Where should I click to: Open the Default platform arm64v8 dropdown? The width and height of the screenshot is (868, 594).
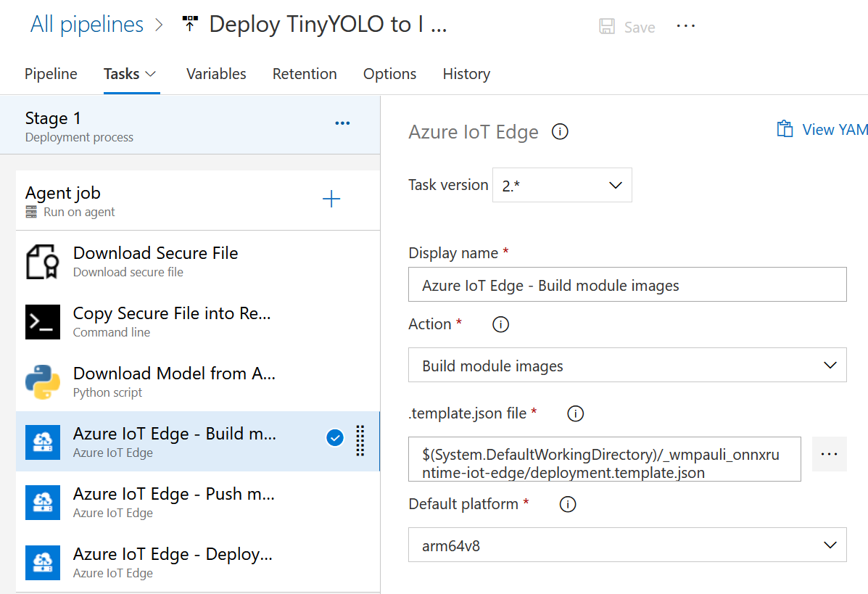[x=627, y=545]
